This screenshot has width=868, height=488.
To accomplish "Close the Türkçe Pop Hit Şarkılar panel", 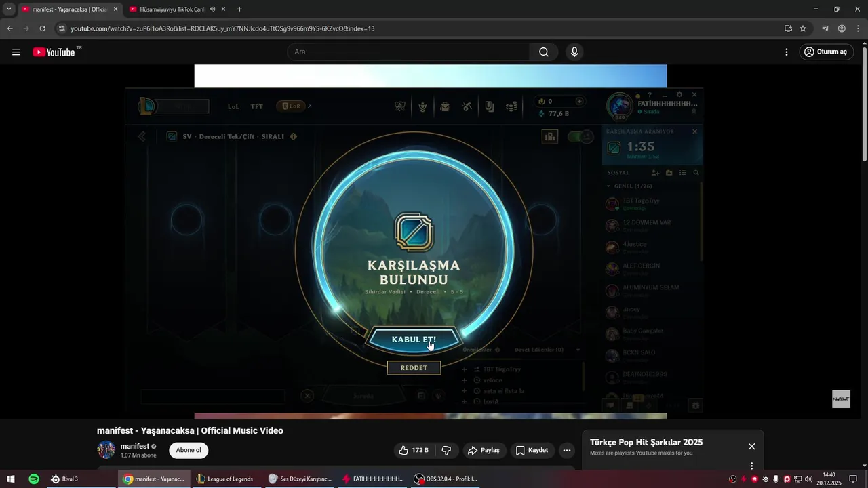I will click(751, 446).
